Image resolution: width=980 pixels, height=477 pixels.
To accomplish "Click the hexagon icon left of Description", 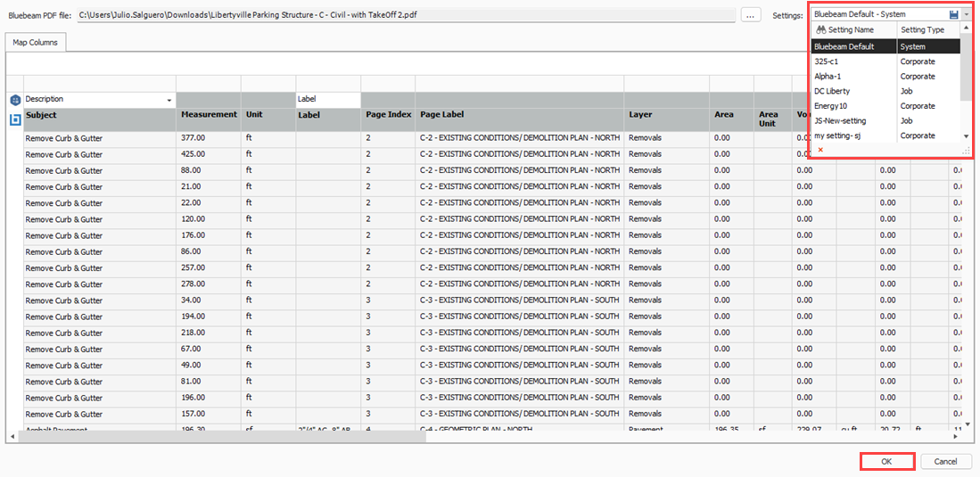I will 14,100.
